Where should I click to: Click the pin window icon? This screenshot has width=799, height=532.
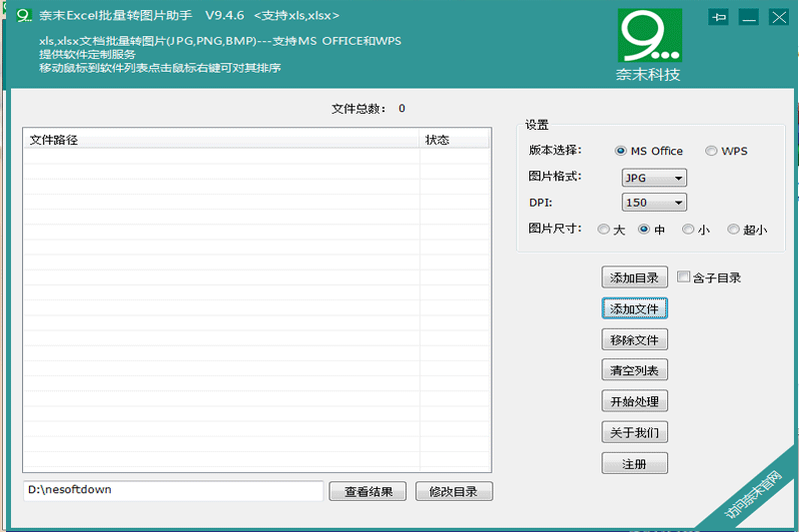[718, 17]
